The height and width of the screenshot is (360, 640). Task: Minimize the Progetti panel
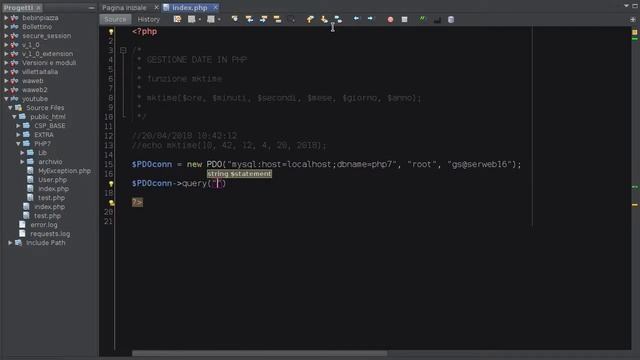point(91,8)
